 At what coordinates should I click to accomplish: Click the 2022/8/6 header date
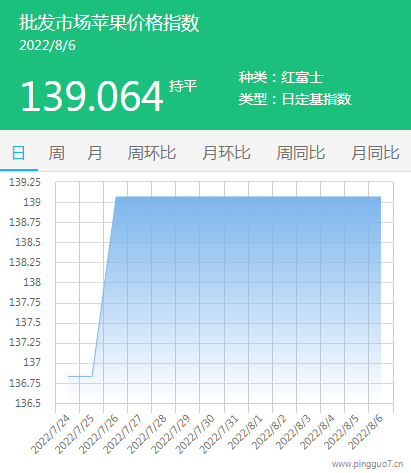point(47,46)
